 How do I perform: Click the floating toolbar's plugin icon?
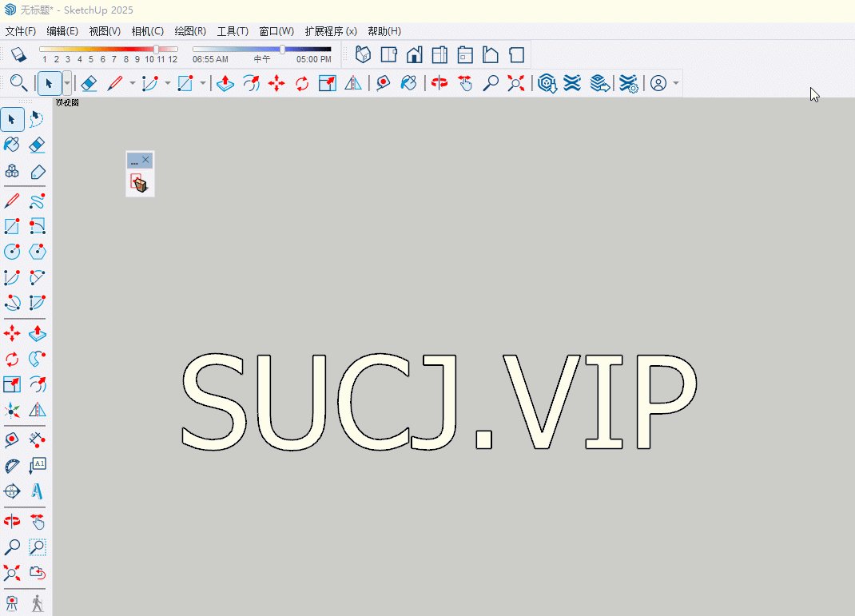point(139,184)
